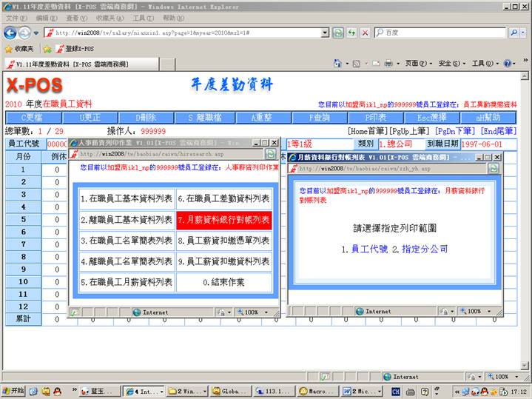Click the Start 开始 button on taskbar
Image resolution: width=532 pixels, height=399 pixels.
(13, 390)
